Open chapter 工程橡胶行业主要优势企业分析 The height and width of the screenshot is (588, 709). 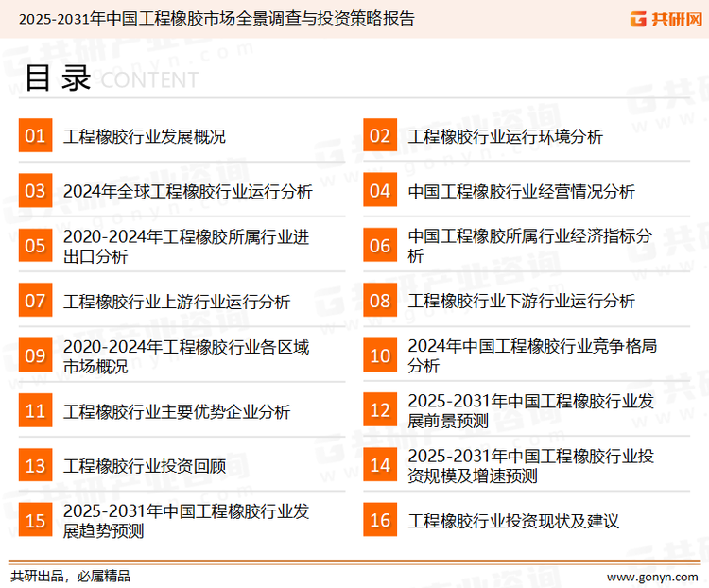177,411
